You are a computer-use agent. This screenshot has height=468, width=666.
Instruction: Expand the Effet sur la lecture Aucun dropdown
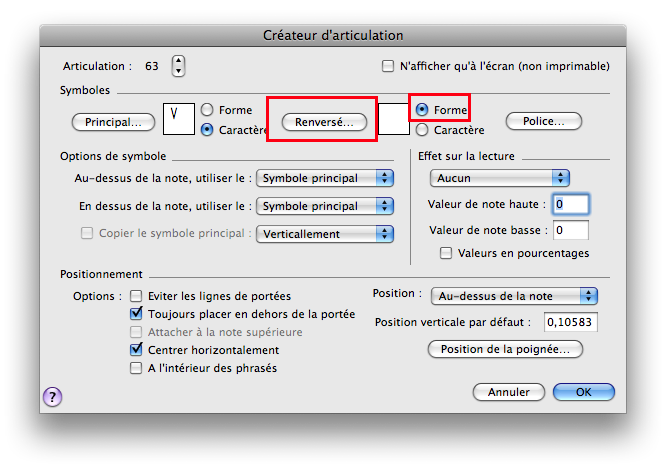pos(500,178)
